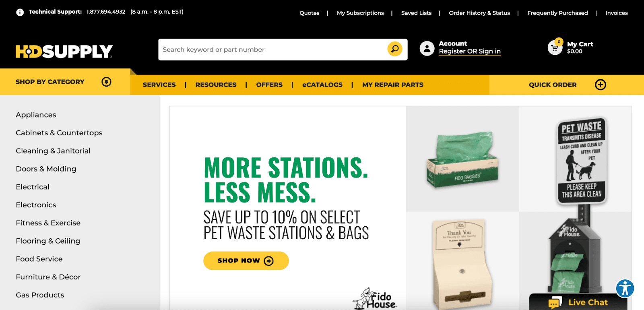The width and height of the screenshot is (644, 310).
Task: Click the yellow search magnifier button
Action: pyautogui.click(x=395, y=49)
